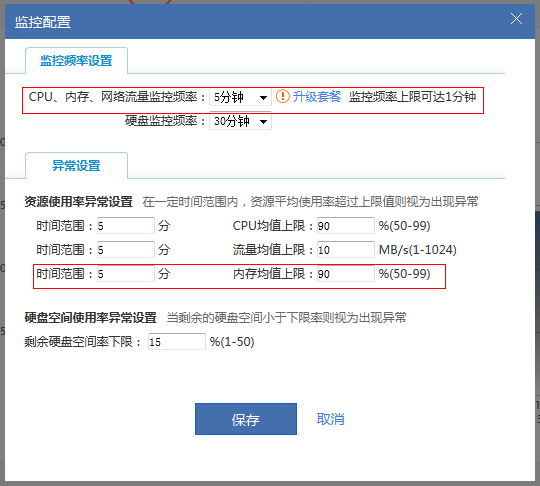Click the arrow of the 30分钟 combo box
The image size is (540, 486).
[263, 122]
